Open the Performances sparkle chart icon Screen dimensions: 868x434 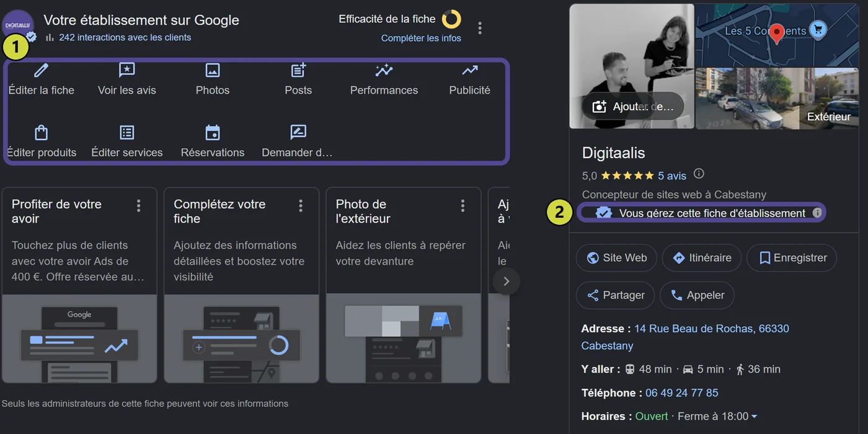(x=384, y=70)
